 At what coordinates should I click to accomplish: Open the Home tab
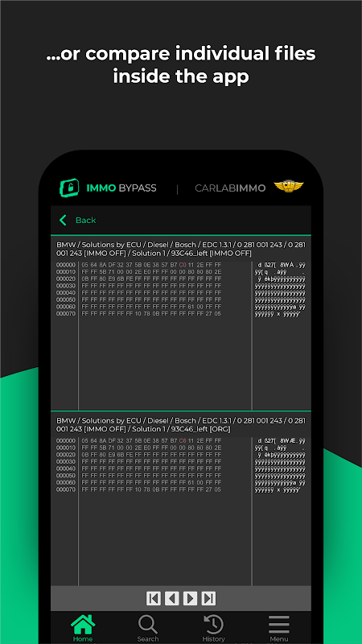coord(83,628)
